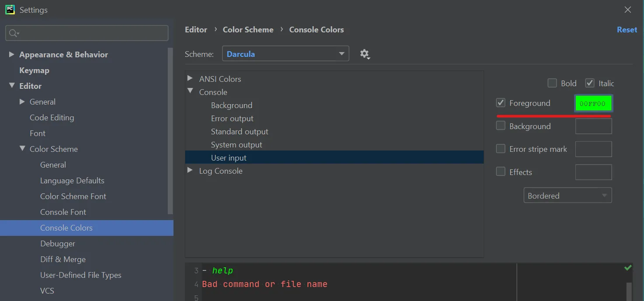
Task: Open User-Defined File Types page
Action: [81, 275]
